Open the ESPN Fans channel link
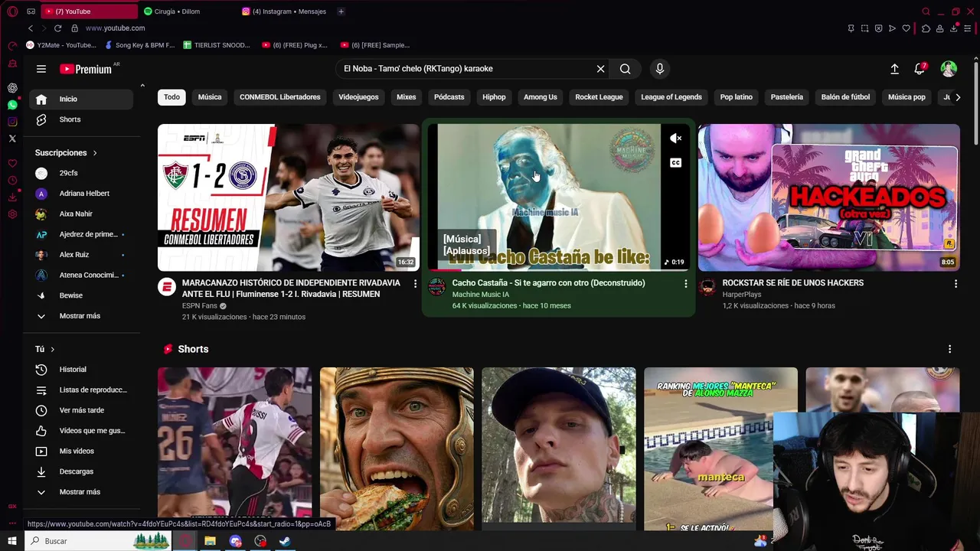This screenshot has width=980, height=551. pyautogui.click(x=200, y=305)
